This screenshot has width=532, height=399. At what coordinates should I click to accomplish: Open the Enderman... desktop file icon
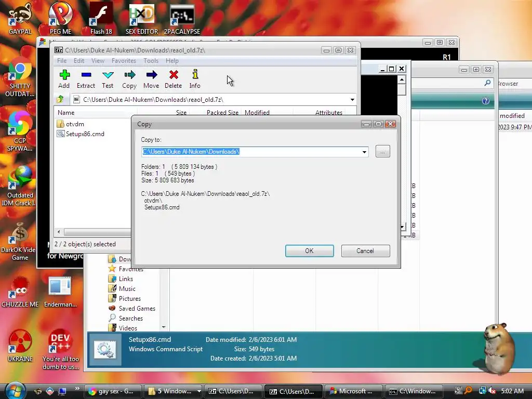click(60, 292)
